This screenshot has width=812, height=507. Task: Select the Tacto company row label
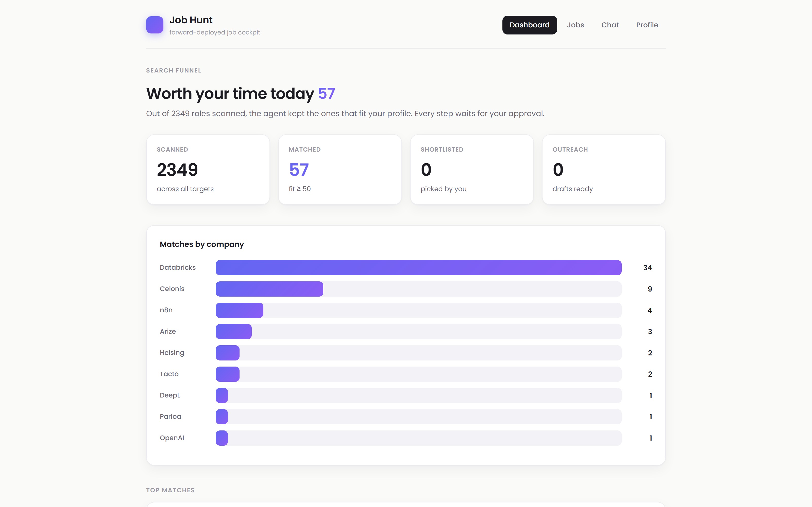tap(169, 374)
